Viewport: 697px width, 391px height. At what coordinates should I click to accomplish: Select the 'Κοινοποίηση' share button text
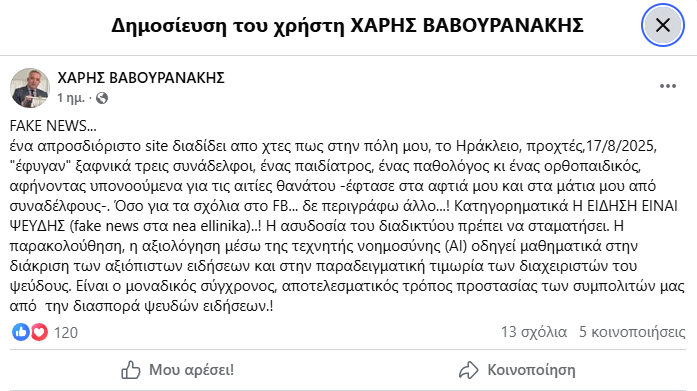click(531, 370)
